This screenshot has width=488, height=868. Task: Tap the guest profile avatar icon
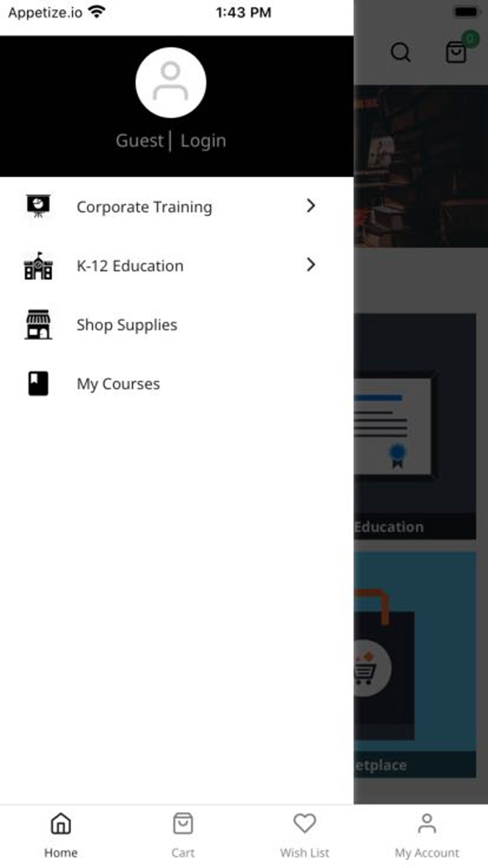(x=171, y=83)
